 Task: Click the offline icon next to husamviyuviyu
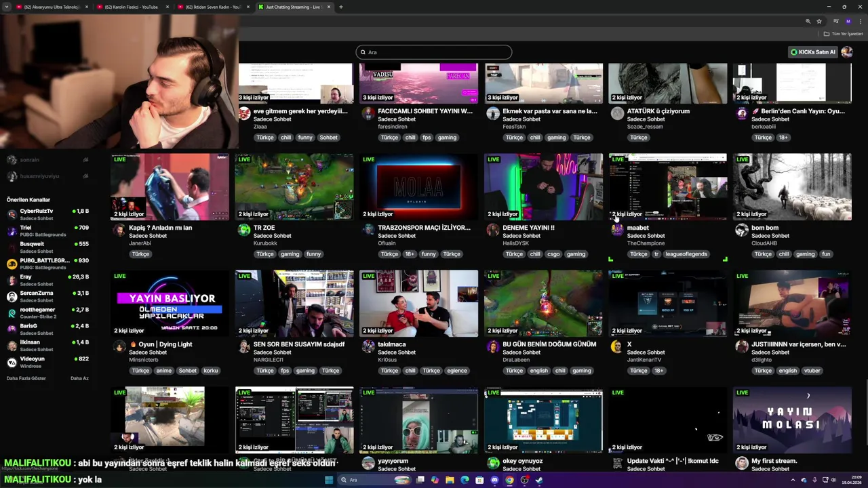85,176
